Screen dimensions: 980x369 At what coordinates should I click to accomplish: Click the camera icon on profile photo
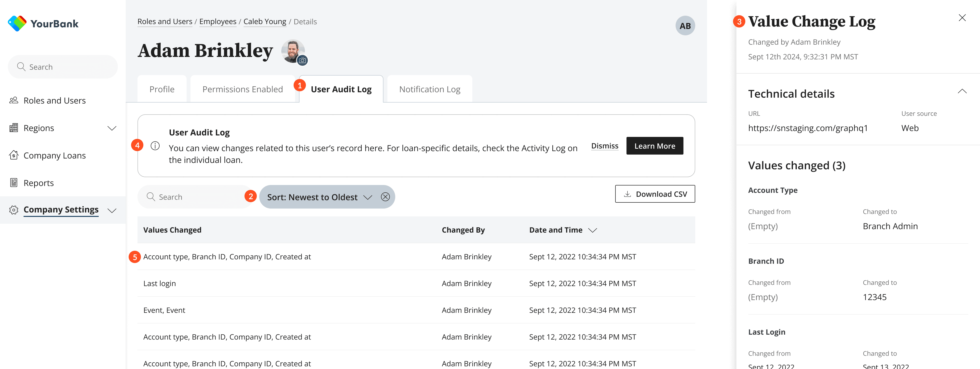point(302,60)
